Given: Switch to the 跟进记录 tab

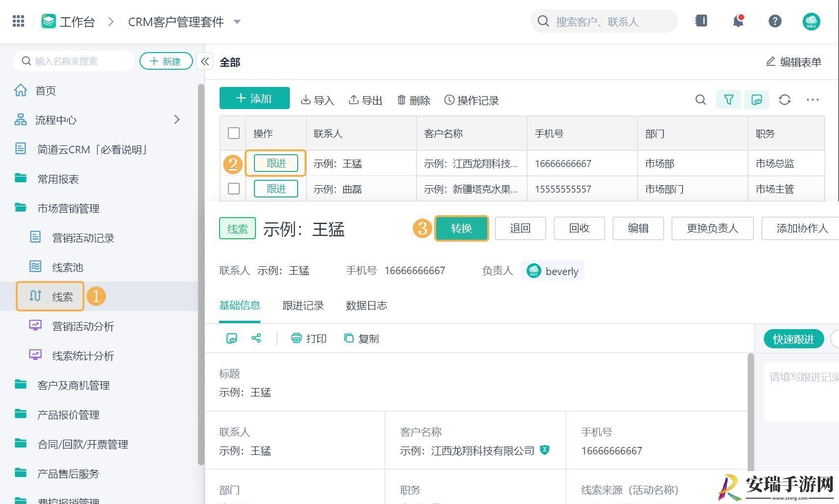Looking at the screenshot, I should click(303, 305).
